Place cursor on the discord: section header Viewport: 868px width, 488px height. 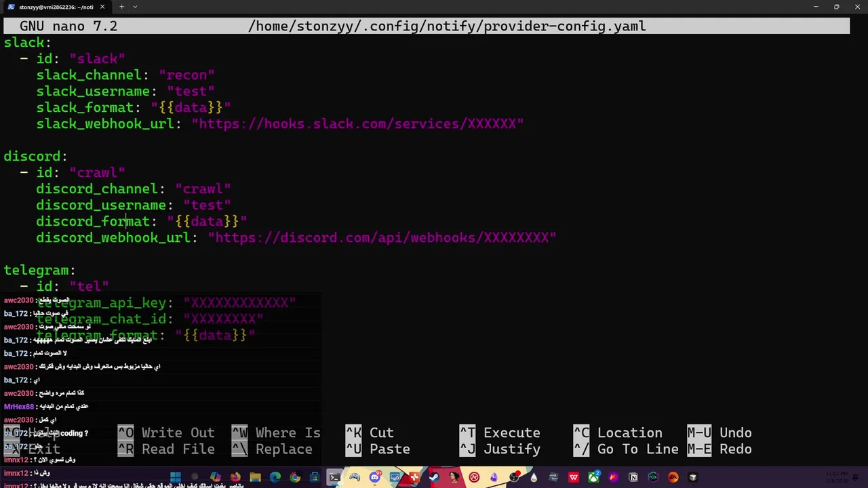point(36,157)
